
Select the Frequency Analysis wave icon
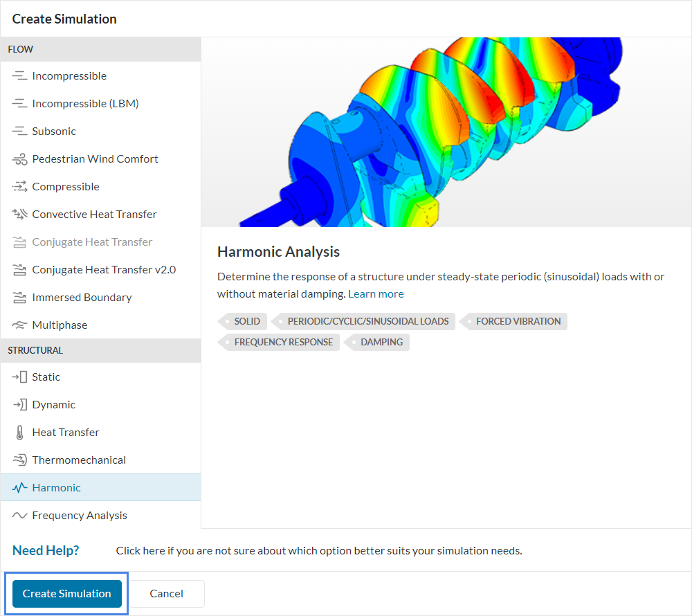19,516
